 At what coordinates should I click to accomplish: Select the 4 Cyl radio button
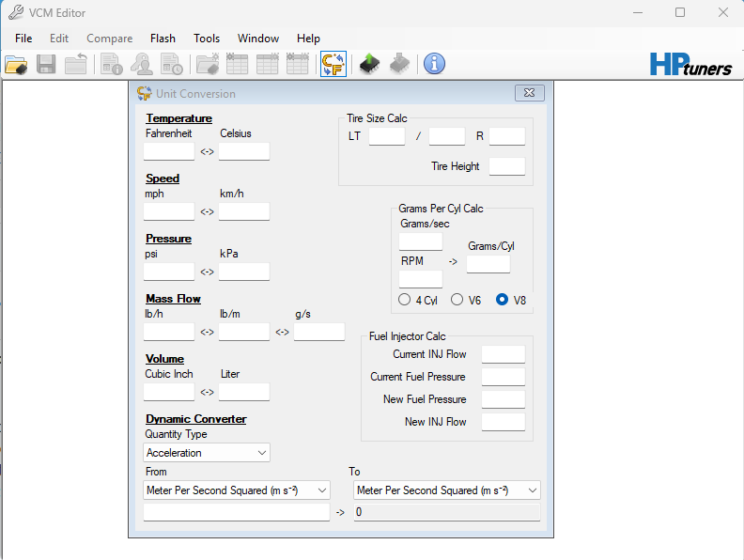click(x=405, y=300)
